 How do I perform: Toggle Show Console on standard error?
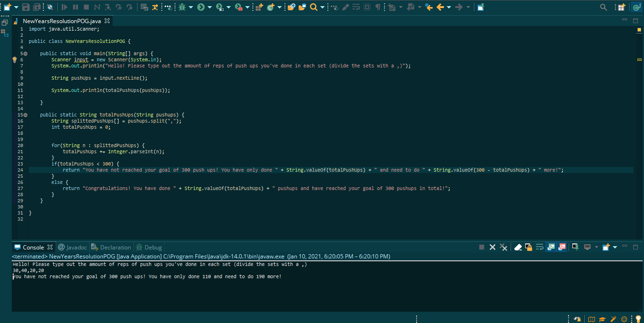tap(562, 247)
